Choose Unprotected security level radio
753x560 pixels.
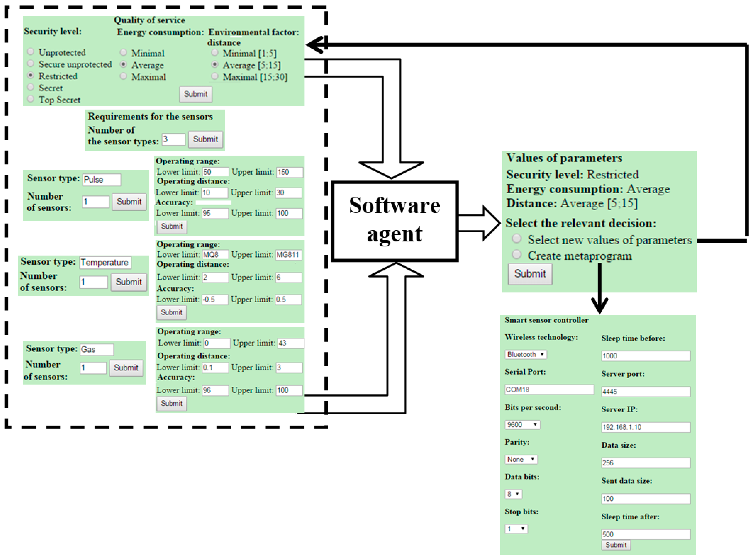(31, 51)
